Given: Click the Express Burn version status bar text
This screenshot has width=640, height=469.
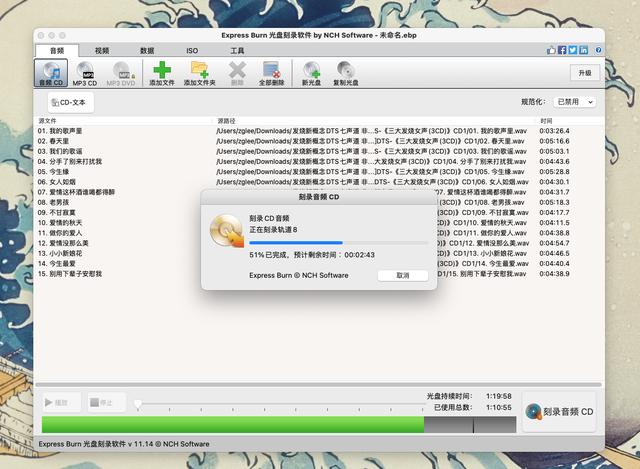Looking at the screenshot, I should point(124,444).
